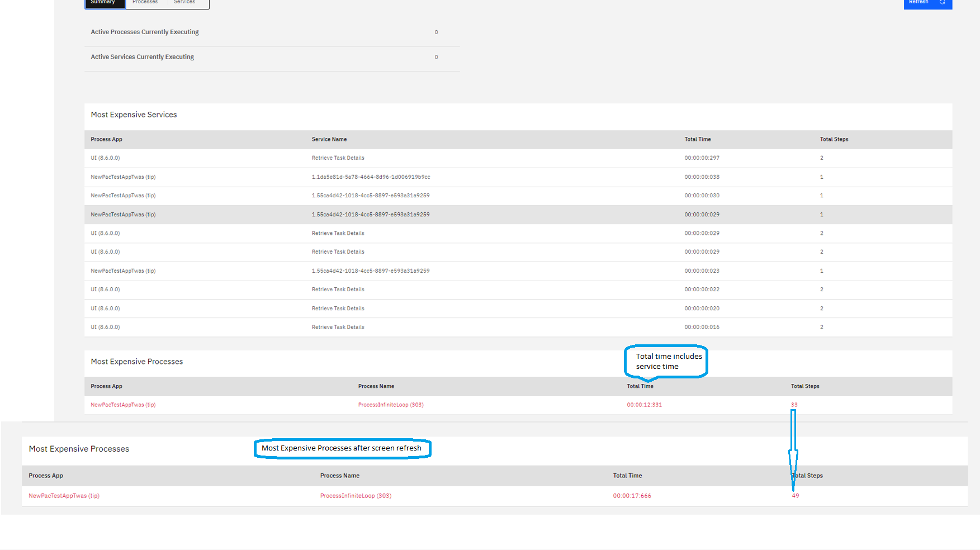Click the Active Processes Currently Executing count 0
The width and height of the screenshot is (980, 550).
(x=437, y=32)
